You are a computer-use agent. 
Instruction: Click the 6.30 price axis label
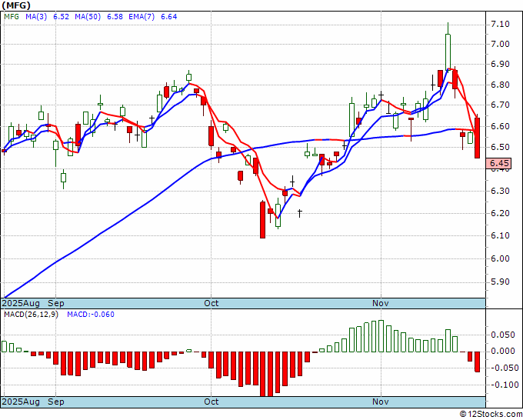point(500,191)
